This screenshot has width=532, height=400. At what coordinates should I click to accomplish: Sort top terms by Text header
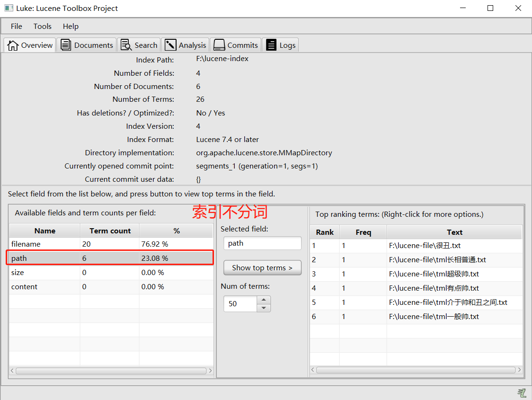(x=454, y=232)
